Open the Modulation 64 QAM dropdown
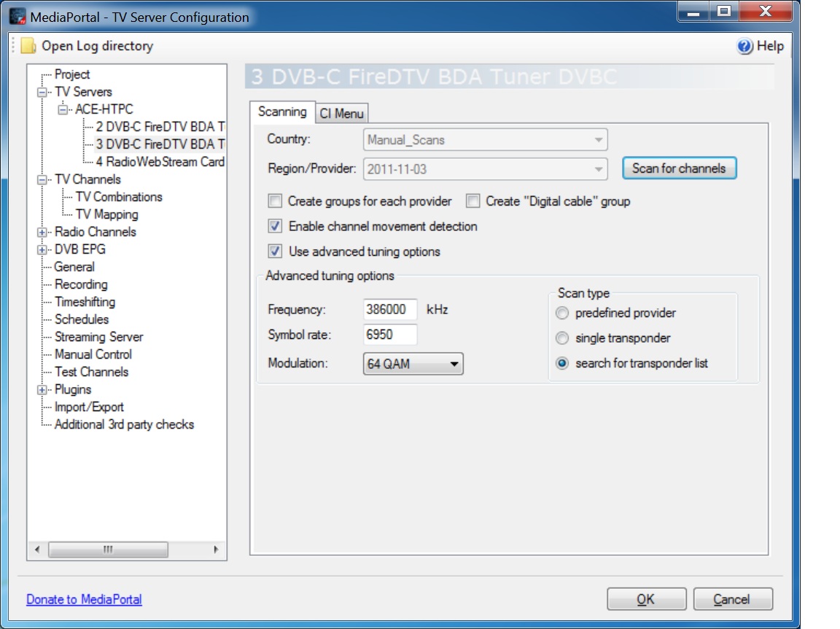Image resolution: width=840 pixels, height=629 pixels. 413,364
